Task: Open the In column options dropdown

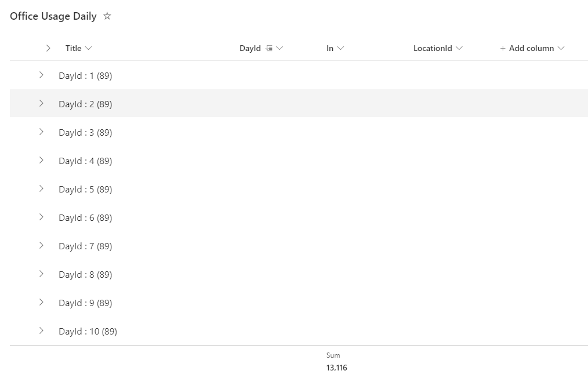Action: (x=340, y=49)
